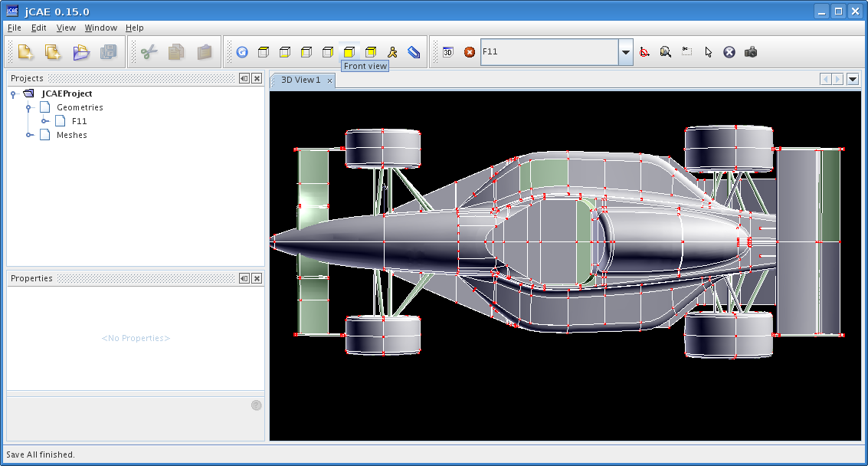The height and width of the screenshot is (466, 868).
Task: Click the 'Save All finished.' status text
Action: click(41, 455)
